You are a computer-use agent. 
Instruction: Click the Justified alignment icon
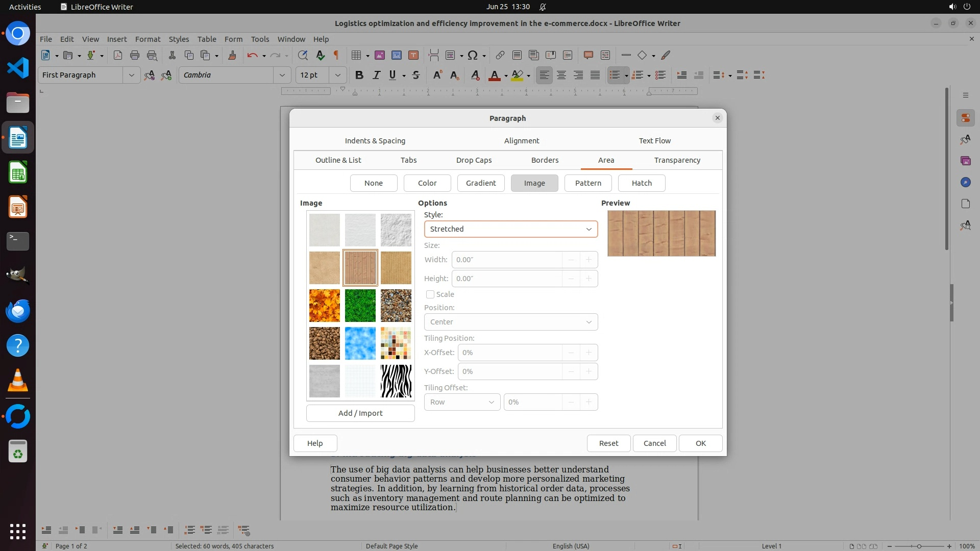click(x=595, y=75)
